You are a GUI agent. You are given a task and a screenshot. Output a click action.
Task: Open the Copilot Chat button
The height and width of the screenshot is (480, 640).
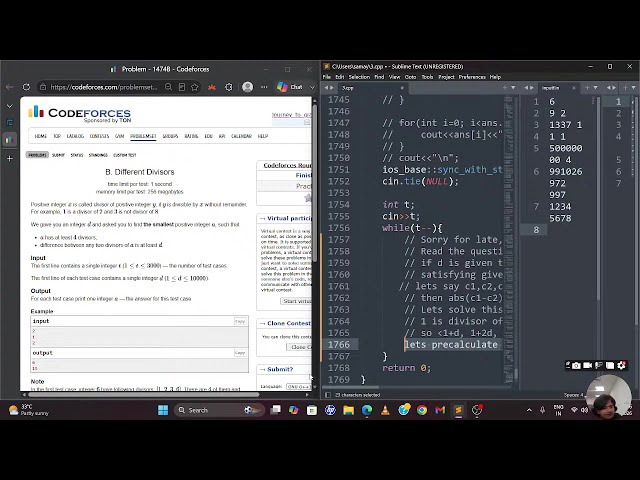[290, 87]
